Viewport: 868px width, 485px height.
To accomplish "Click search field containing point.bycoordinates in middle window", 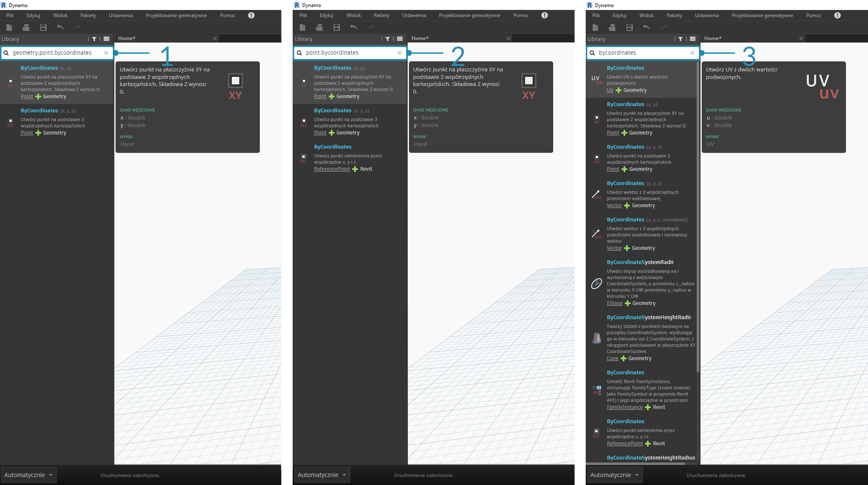I will (x=350, y=53).
